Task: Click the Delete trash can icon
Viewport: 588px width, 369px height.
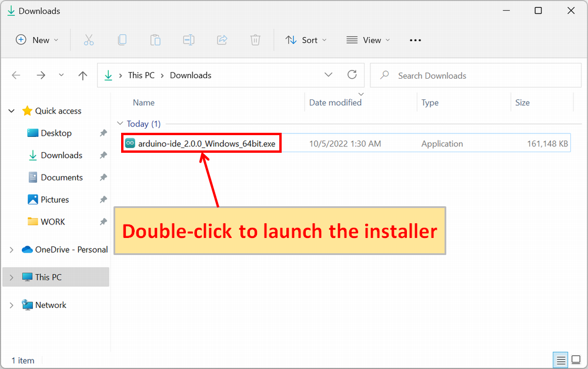Action: tap(255, 40)
